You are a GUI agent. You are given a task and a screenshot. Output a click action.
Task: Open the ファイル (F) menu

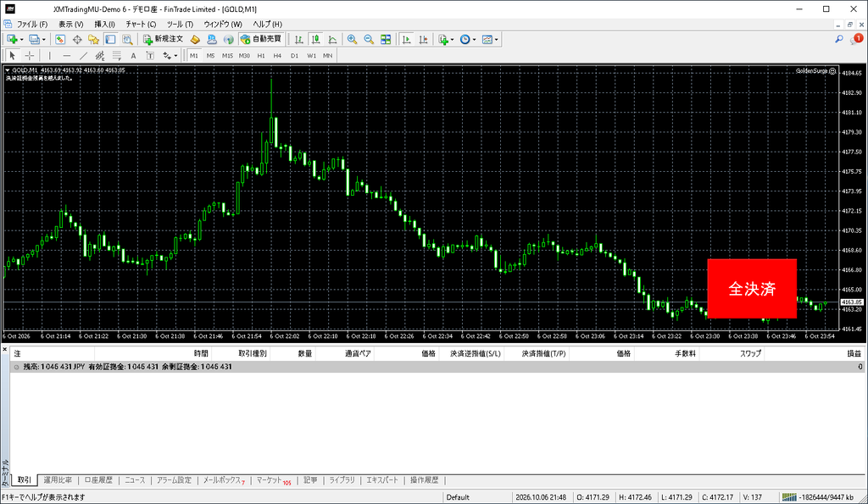point(31,25)
